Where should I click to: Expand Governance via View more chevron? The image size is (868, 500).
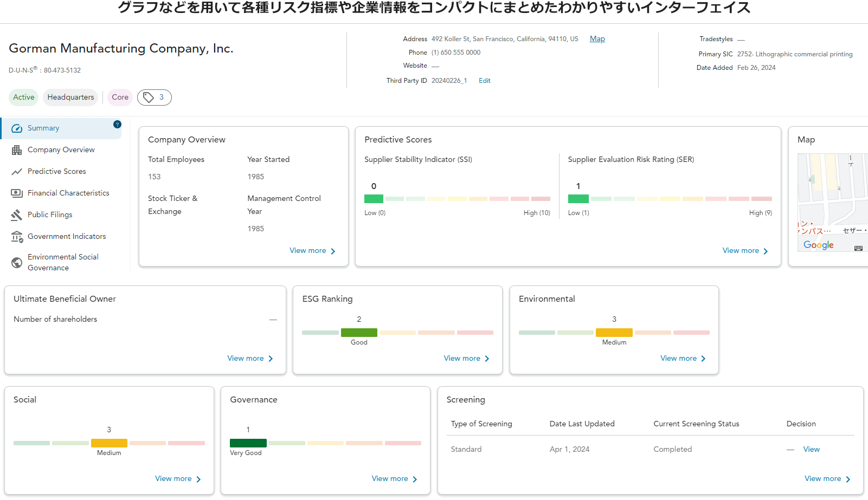pos(415,479)
